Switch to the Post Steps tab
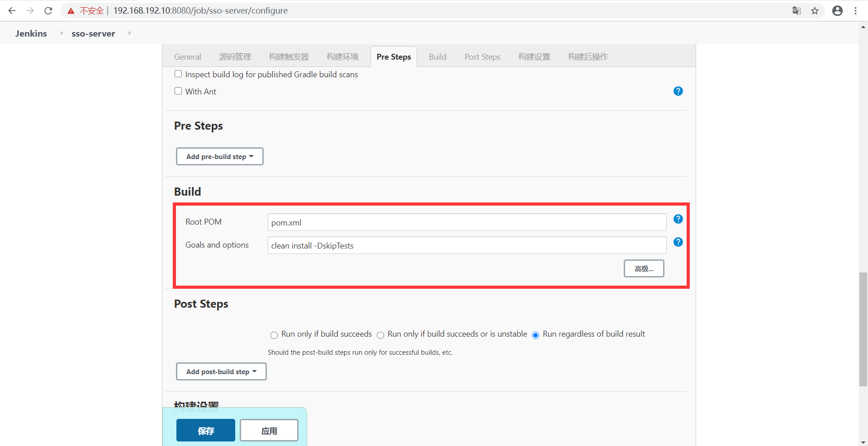The height and width of the screenshot is (446, 868). (x=483, y=57)
